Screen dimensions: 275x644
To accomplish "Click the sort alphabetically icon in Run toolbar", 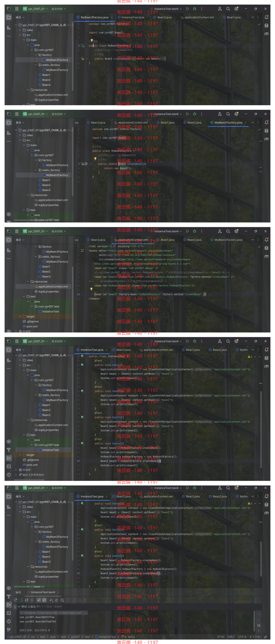I will pyautogui.click(x=51, y=600).
